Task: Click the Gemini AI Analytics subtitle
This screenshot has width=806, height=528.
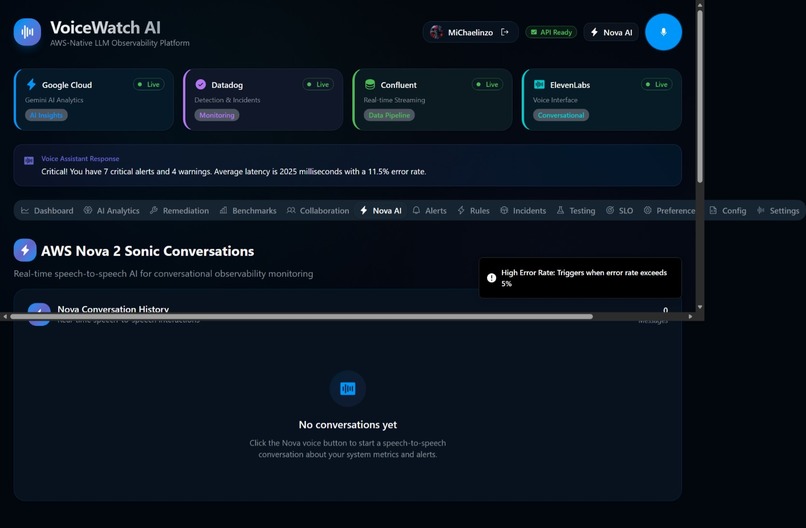Action: point(54,100)
